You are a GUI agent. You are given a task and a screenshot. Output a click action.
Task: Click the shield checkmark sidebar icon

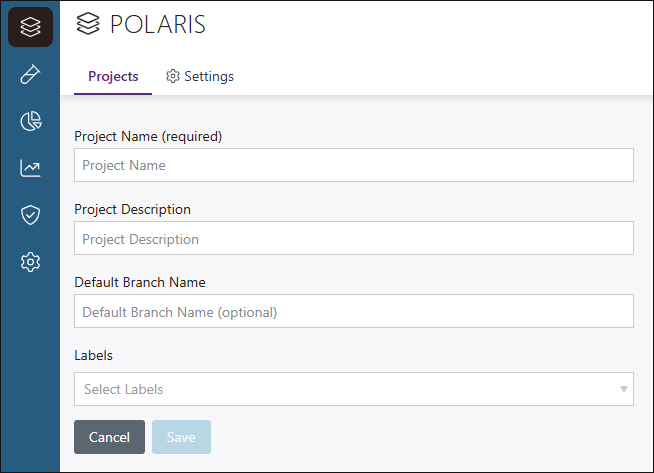[x=30, y=215]
